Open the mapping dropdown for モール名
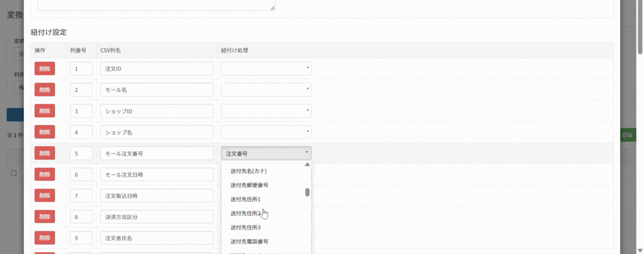This screenshot has height=254, width=644. 266,89
